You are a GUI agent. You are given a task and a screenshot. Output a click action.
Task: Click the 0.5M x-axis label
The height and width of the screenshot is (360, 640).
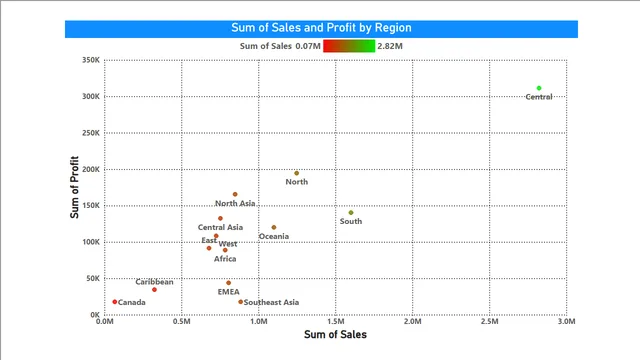[x=182, y=322]
